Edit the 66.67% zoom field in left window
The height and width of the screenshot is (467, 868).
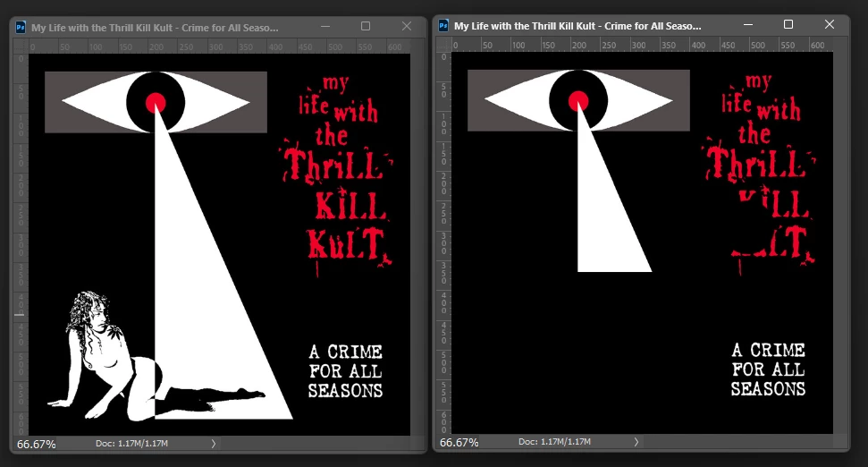click(x=37, y=444)
